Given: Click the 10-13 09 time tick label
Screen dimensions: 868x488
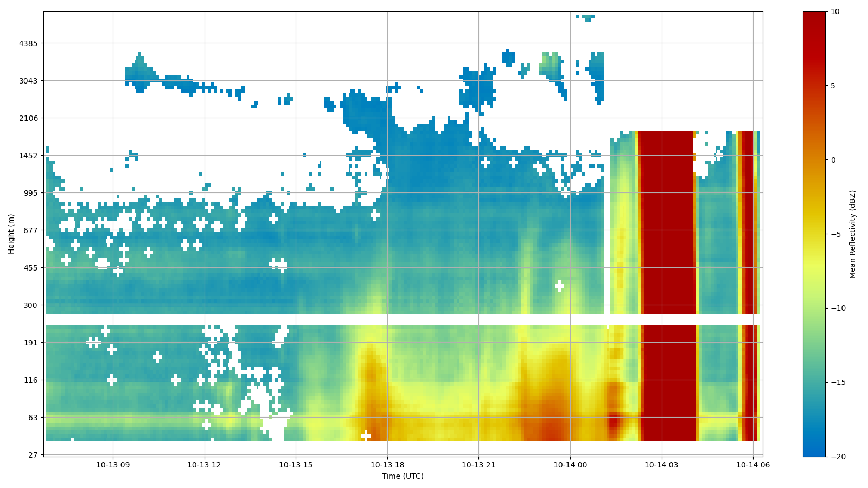Looking at the screenshot, I should pos(113,465).
